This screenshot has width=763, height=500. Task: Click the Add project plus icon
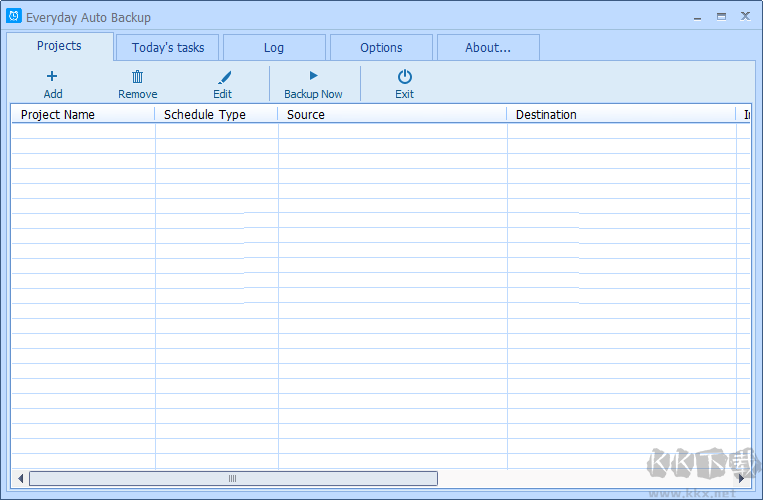point(52,76)
